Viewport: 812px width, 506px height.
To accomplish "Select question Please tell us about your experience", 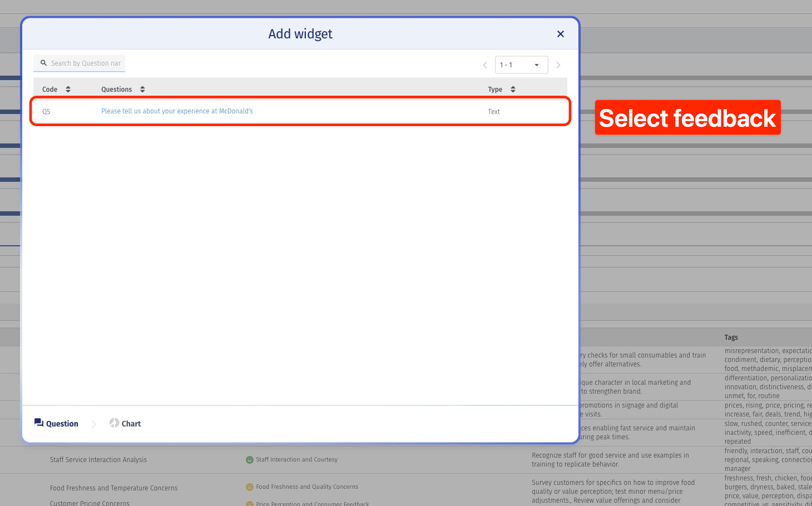I will 177,111.
